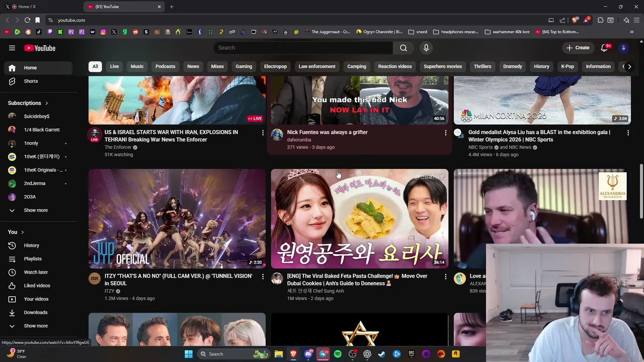Show more filter chips with right arrow

pos(629,66)
